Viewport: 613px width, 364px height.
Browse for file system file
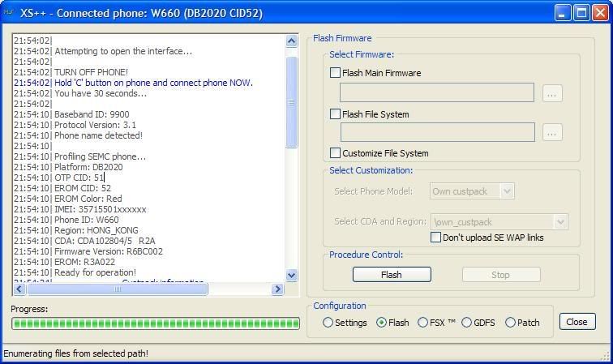[x=552, y=132]
